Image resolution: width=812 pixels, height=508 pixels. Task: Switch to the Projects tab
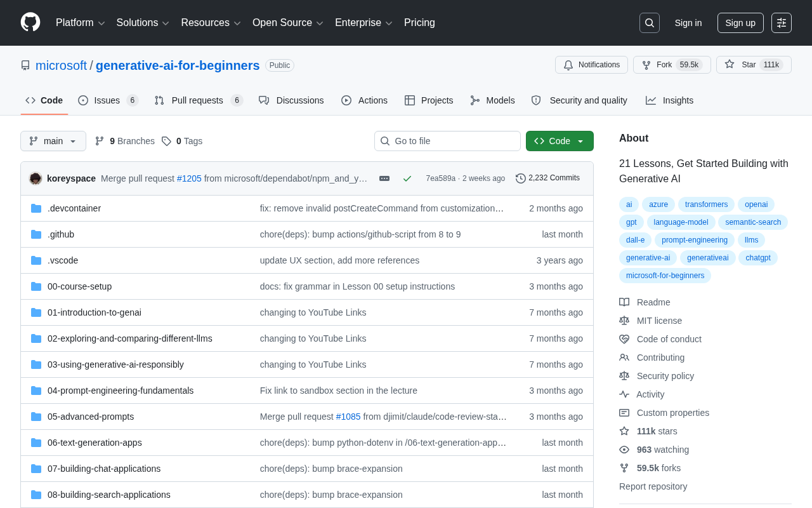point(429,100)
